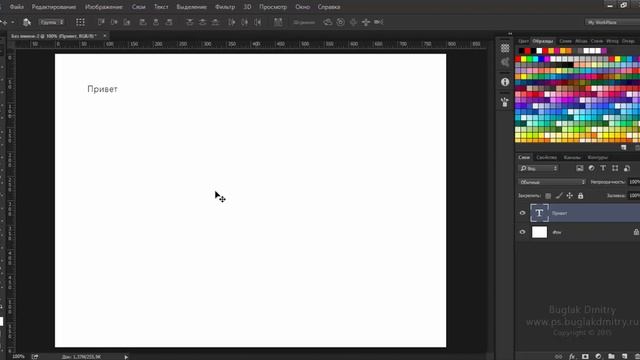The width and height of the screenshot is (640, 360).
Task: Open the status bar info arrow menu
Action: (126, 357)
